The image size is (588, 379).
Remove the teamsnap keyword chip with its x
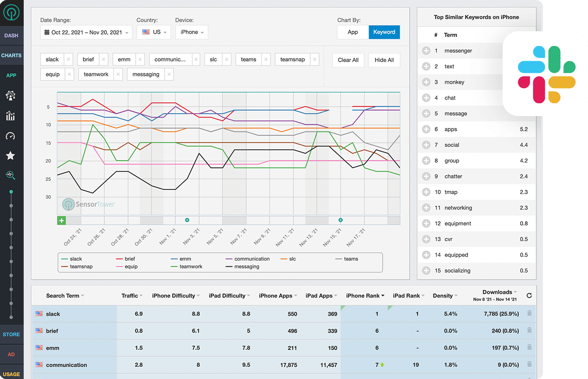tap(315, 59)
